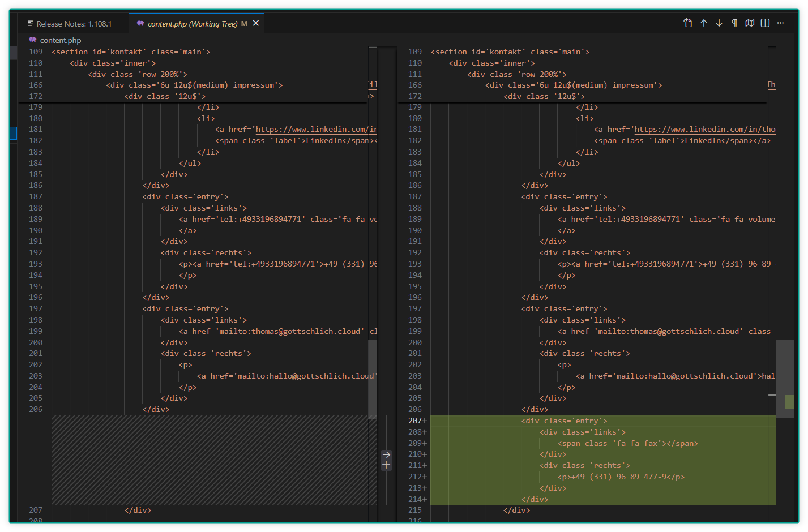Click the revert arrow in the diff gutter
The height and width of the screenshot is (532, 808).
(x=386, y=454)
